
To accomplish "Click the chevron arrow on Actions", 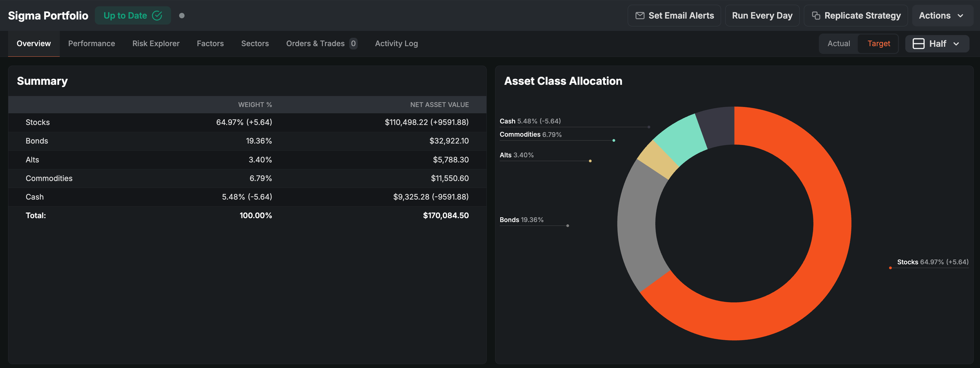I will click(960, 16).
